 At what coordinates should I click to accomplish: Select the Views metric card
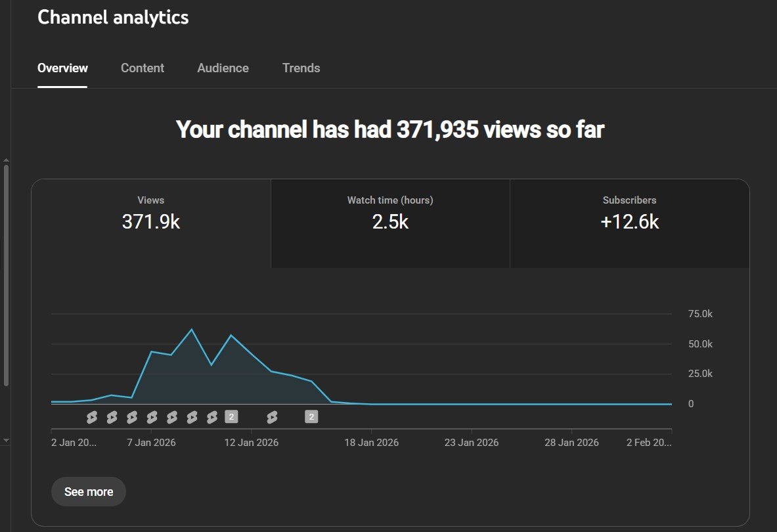click(x=151, y=214)
